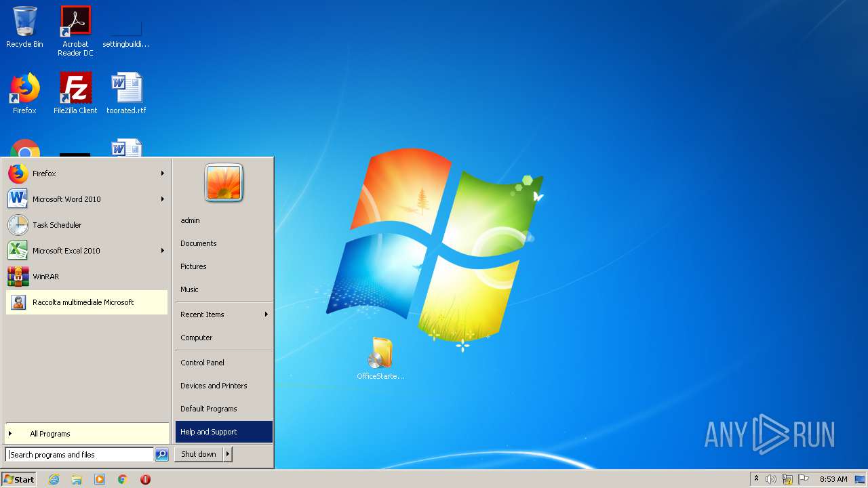Open Help and Support
This screenshot has width=868, height=488.
tap(224, 432)
